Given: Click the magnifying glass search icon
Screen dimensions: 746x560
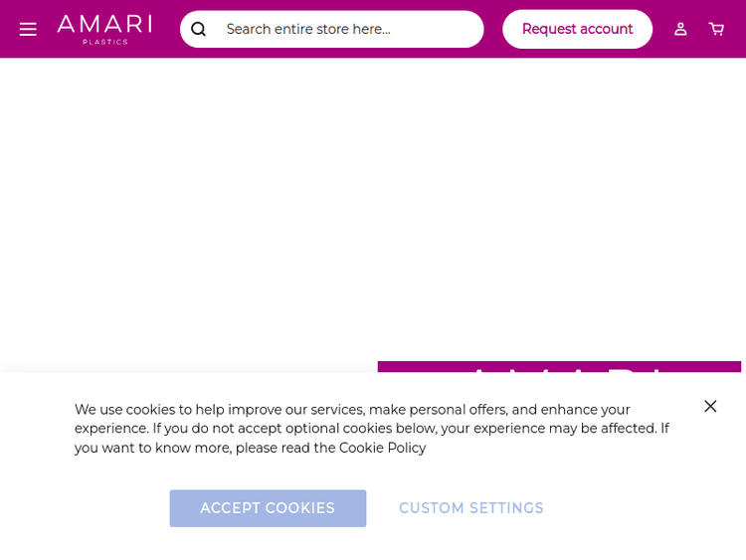Looking at the screenshot, I should [199, 29].
